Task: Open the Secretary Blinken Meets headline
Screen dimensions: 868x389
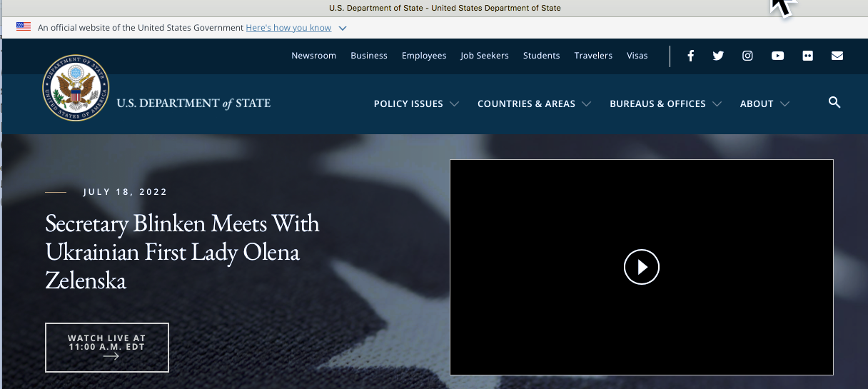Action: 182,251
